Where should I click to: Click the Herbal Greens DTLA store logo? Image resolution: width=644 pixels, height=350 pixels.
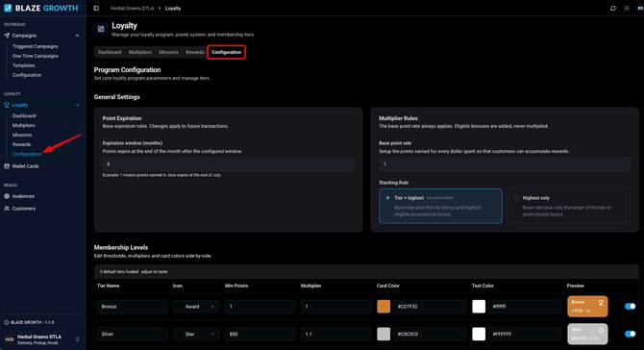(9, 339)
